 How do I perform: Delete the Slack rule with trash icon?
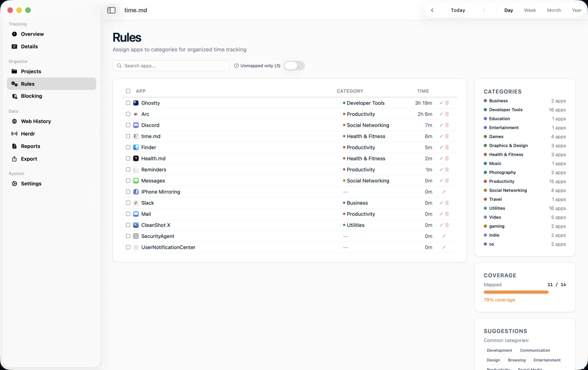[x=447, y=203]
